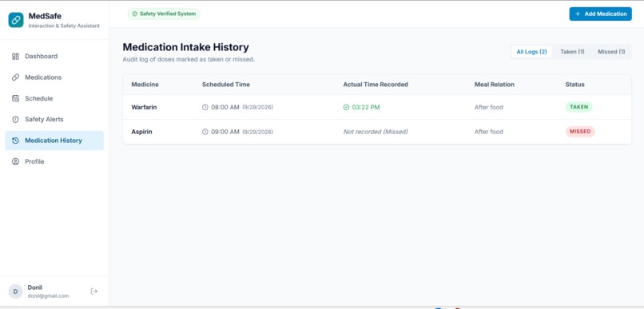The height and width of the screenshot is (309, 644).
Task: Click the plus icon on Add Medication
Action: coord(578,14)
